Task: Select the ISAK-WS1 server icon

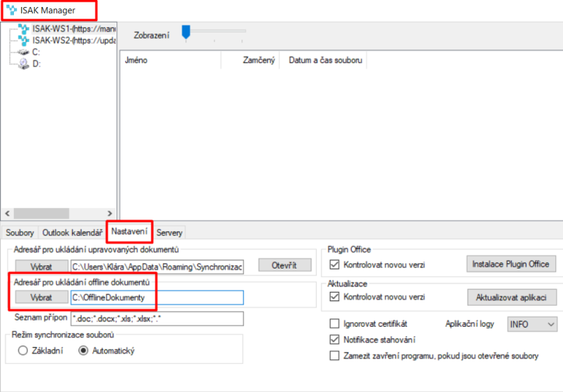Action: 24,29
